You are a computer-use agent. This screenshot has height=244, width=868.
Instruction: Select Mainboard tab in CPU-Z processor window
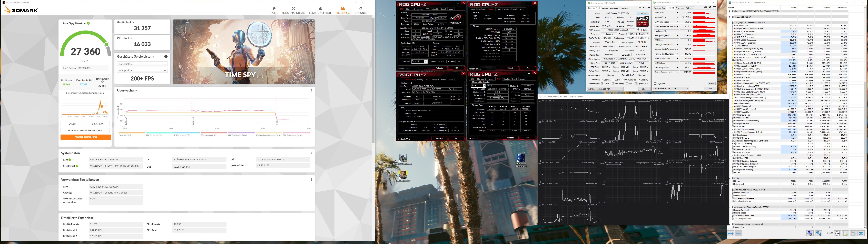pyautogui.click(x=410, y=9)
